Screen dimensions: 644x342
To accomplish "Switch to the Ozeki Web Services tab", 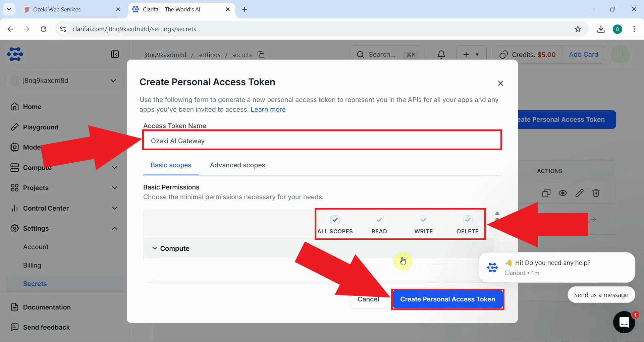I will point(56,9).
